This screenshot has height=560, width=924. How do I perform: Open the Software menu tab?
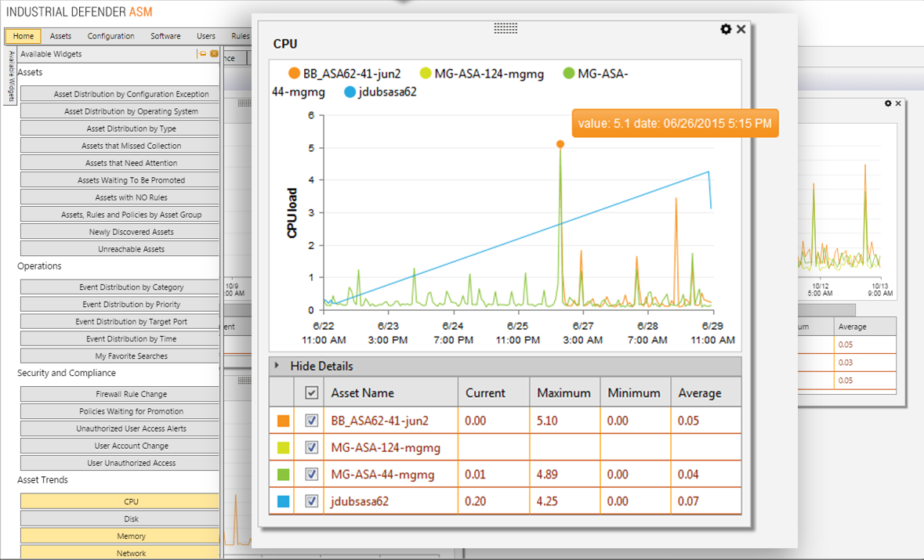click(165, 36)
